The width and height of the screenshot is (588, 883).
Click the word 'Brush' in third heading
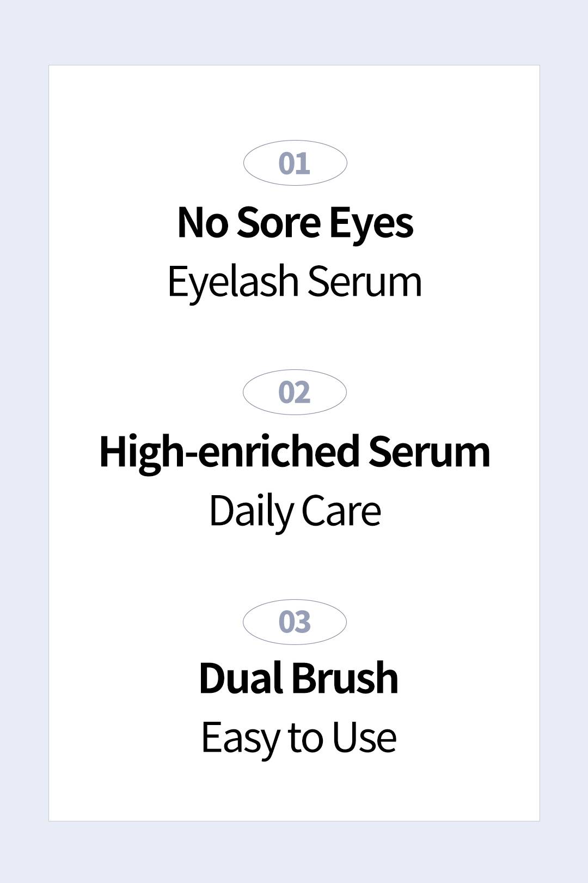345,678
